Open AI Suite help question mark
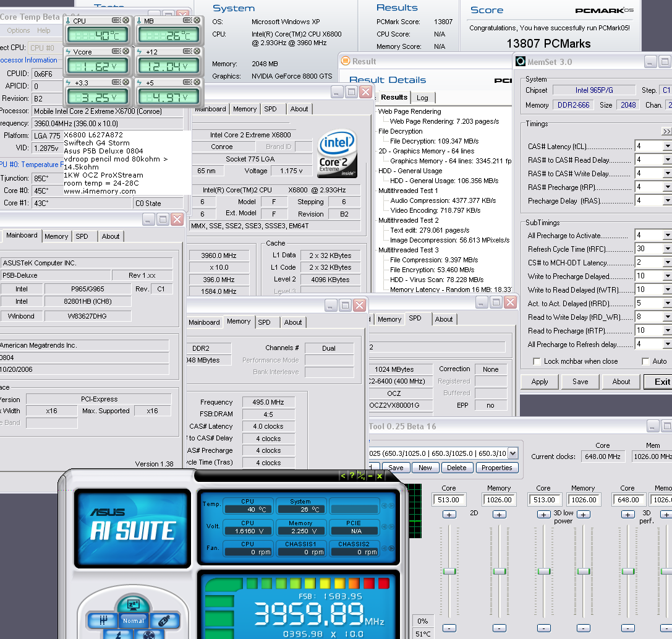 [x=352, y=476]
